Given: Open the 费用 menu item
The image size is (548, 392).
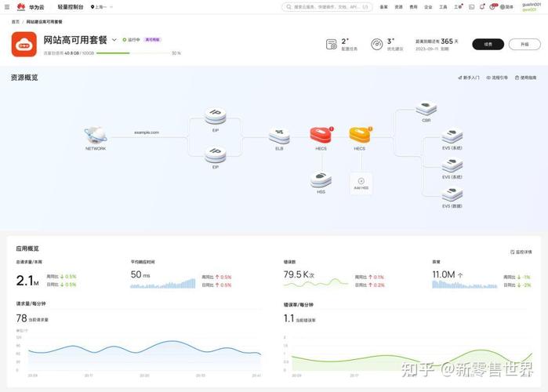Looking at the screenshot, I should point(413,6).
